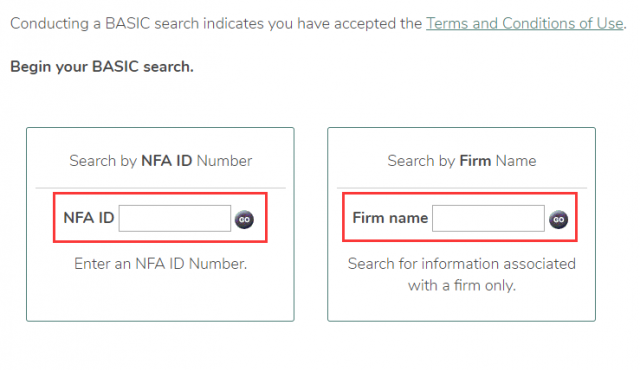The image size is (640, 370).
Task: Click the GO icon beside the NFA ID field
Action: coord(244,219)
